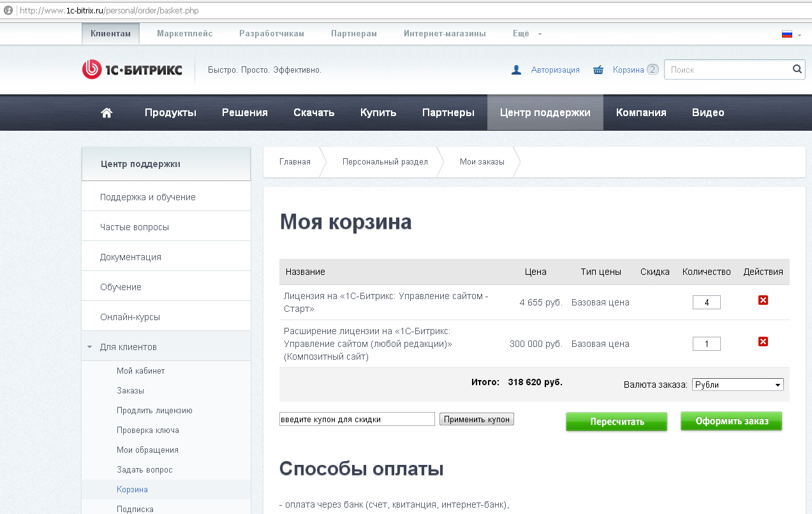
Task: Open the Интернет-магазины top tab
Action: pyautogui.click(x=445, y=34)
